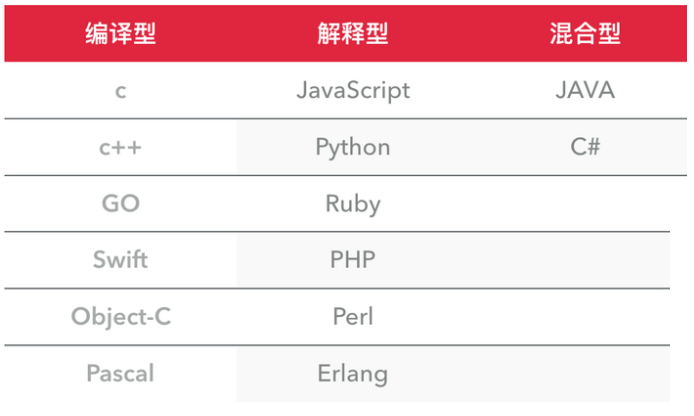Click the Python table cell
This screenshot has width=694, height=416.
(x=353, y=148)
